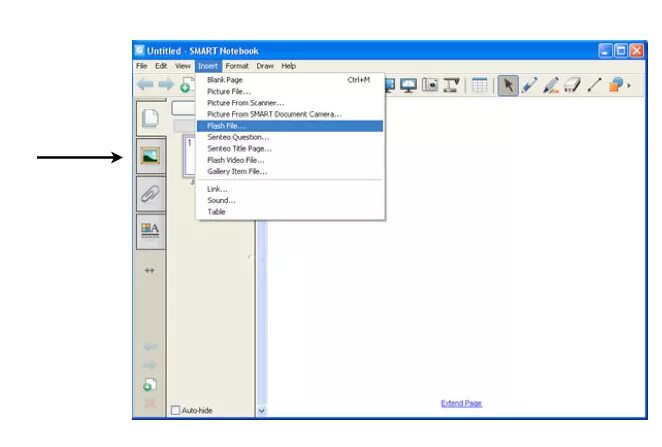The width and height of the screenshot is (662, 447).
Task: Click the add page icon in the toolbar
Action: click(186, 86)
